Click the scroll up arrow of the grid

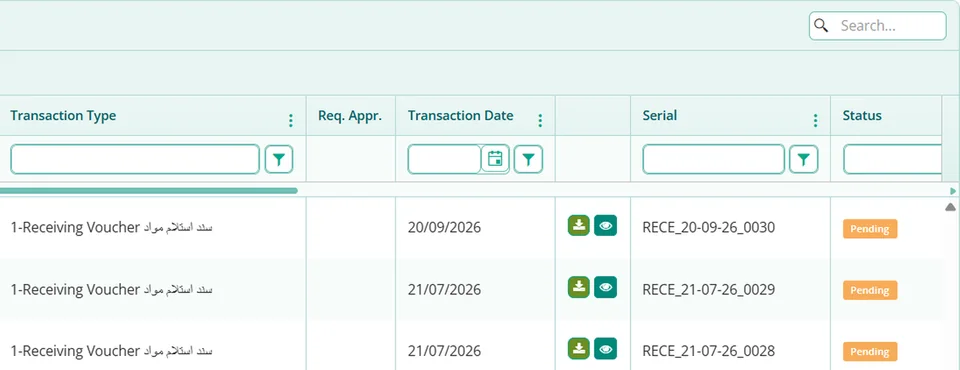tap(950, 207)
